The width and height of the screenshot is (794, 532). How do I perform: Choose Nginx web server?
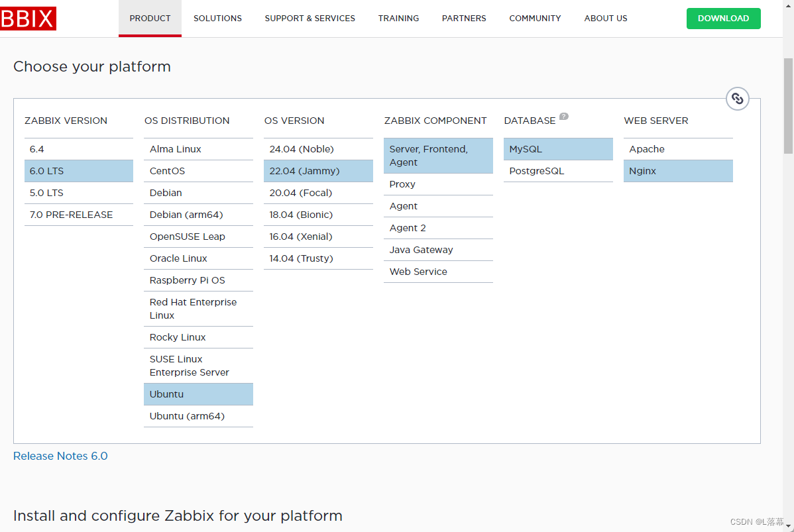coord(679,171)
